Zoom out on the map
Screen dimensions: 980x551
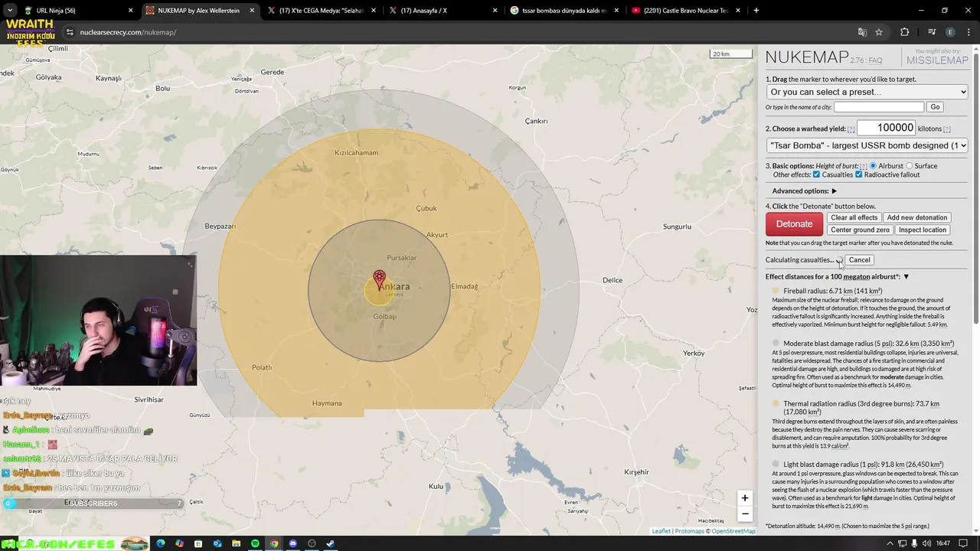(x=744, y=514)
